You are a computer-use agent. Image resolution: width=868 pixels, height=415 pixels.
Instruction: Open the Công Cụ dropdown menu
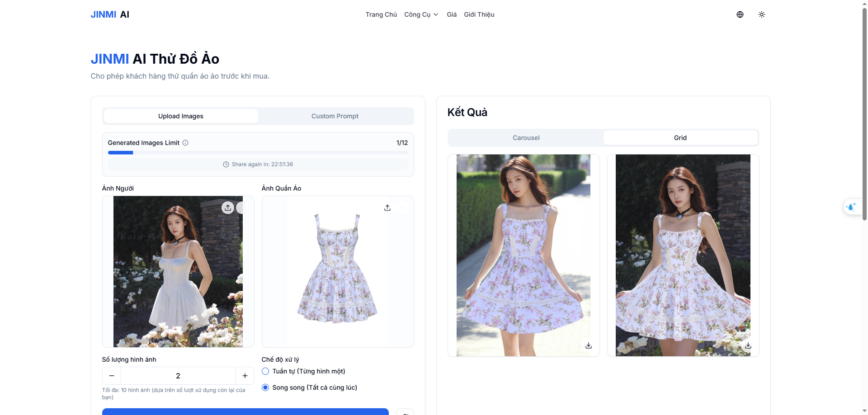[421, 14]
